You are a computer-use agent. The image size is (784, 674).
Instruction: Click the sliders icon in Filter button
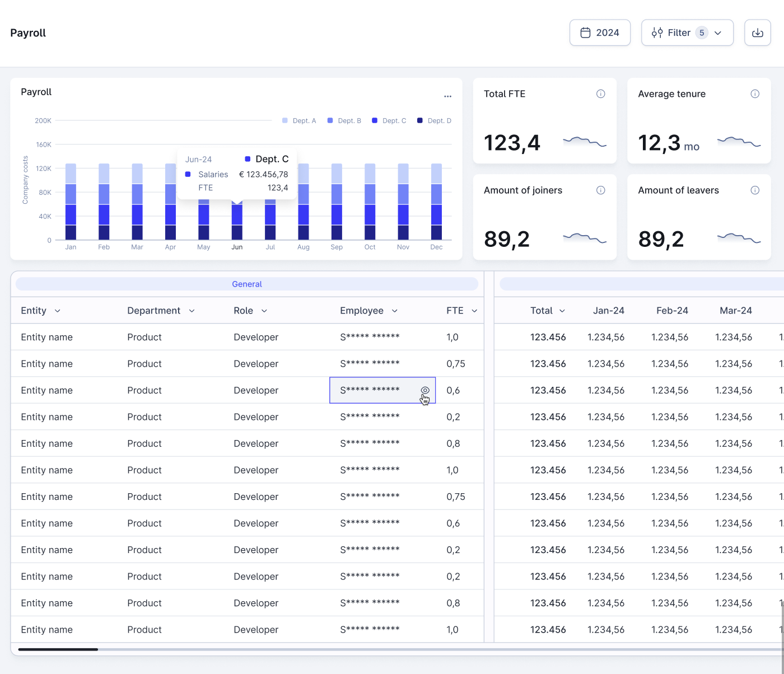[x=657, y=33]
